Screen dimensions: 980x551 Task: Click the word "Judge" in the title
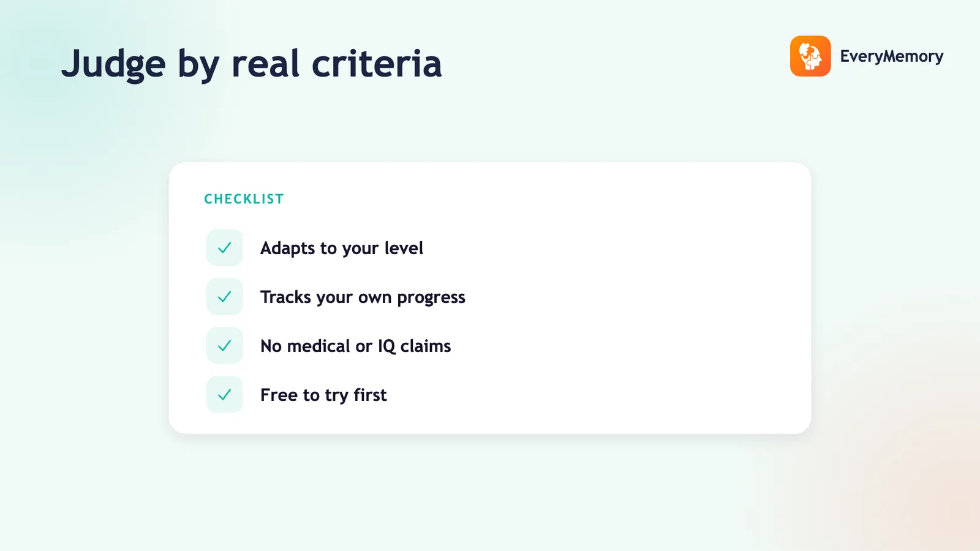point(113,64)
